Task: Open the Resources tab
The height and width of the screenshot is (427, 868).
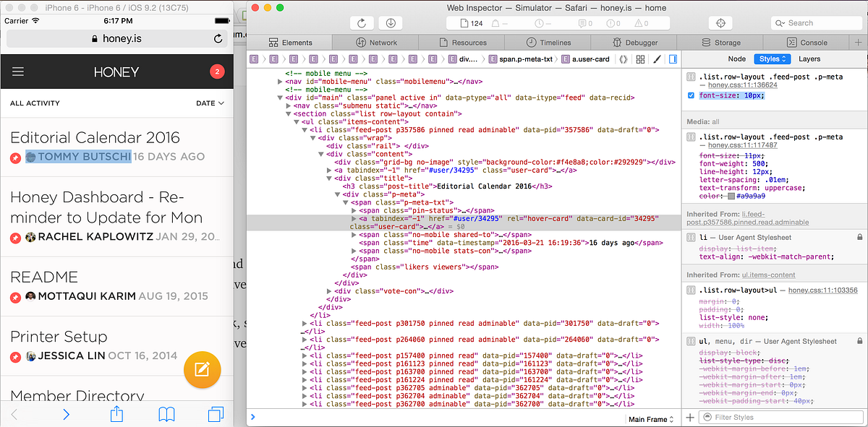Action: [x=463, y=43]
